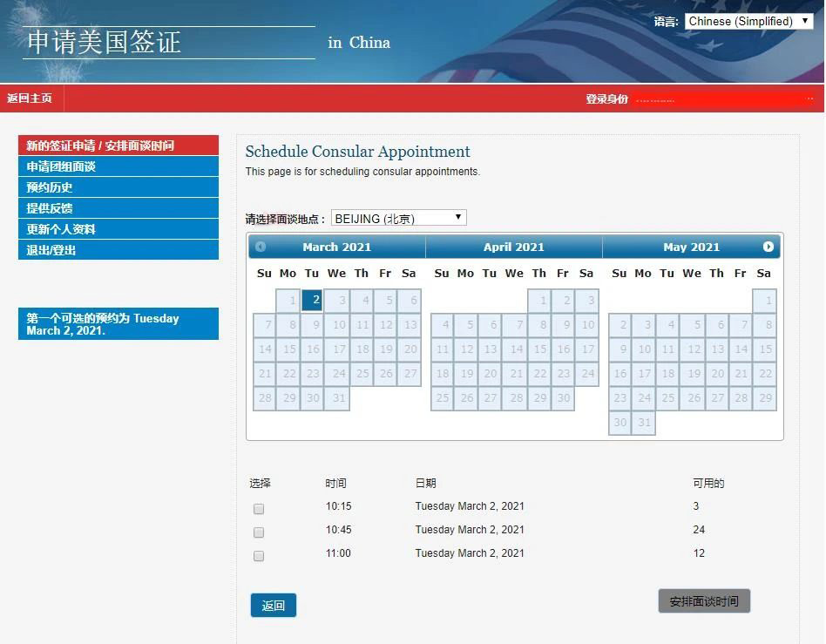Advance calendar with the right arrow icon
The width and height of the screenshot is (826, 644).
coord(768,247)
